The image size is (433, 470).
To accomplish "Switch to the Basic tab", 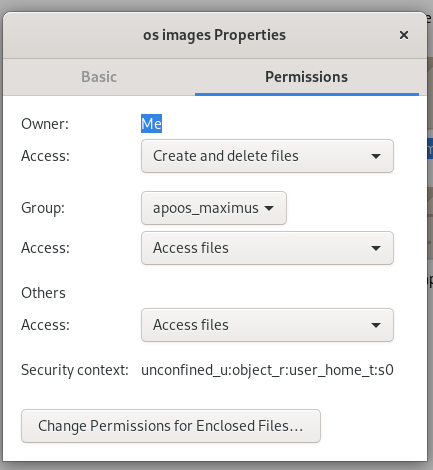I will [x=99, y=77].
